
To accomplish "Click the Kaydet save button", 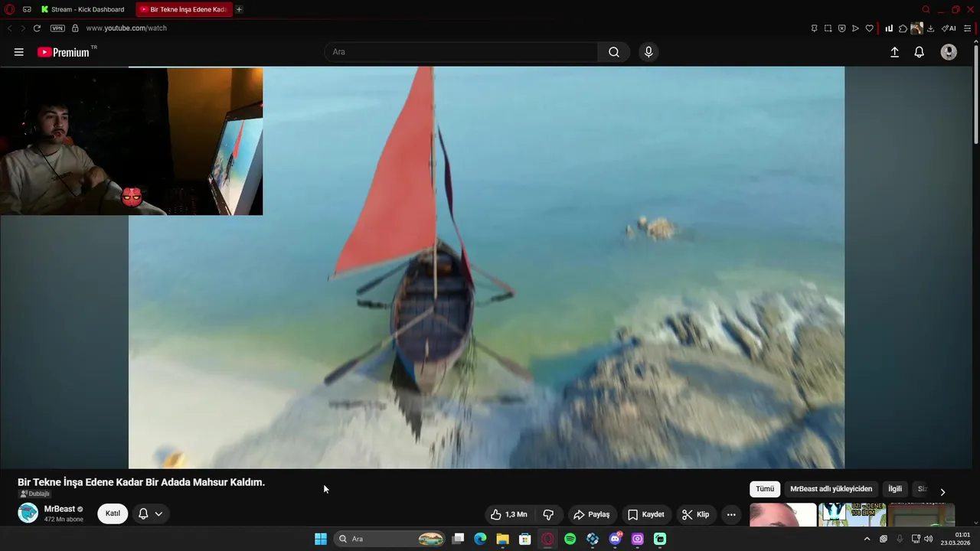I will (646, 514).
